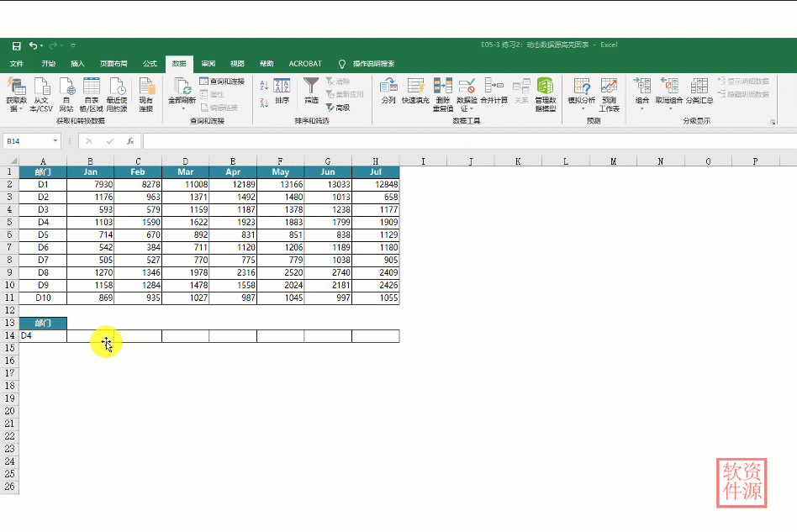Click the 自网站 import icon
797x532 pixels.
tap(66, 94)
